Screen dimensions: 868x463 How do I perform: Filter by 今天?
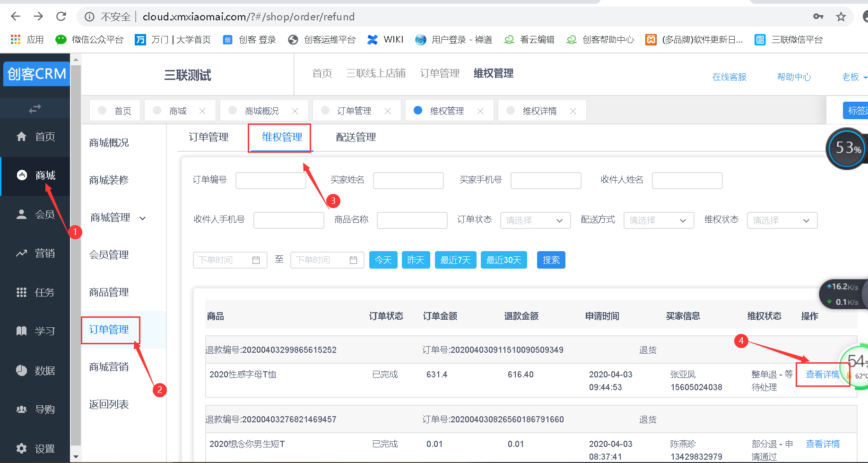[x=383, y=260]
